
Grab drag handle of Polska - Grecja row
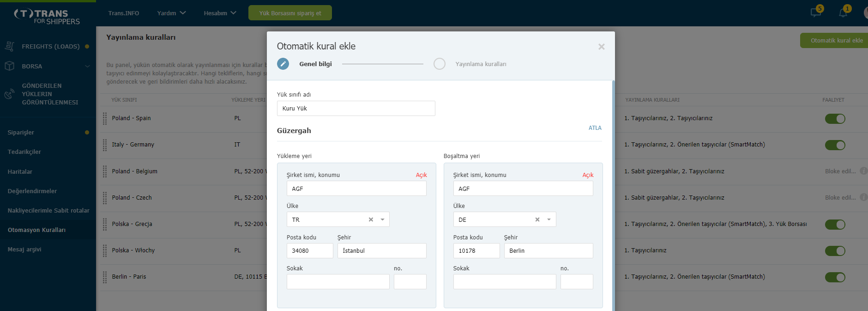[x=105, y=224]
